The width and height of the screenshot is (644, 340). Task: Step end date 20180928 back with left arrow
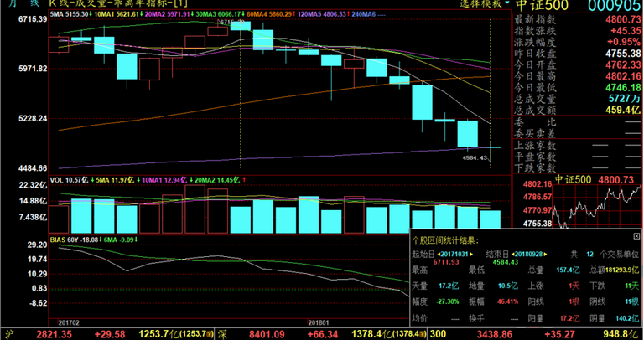pos(512,255)
